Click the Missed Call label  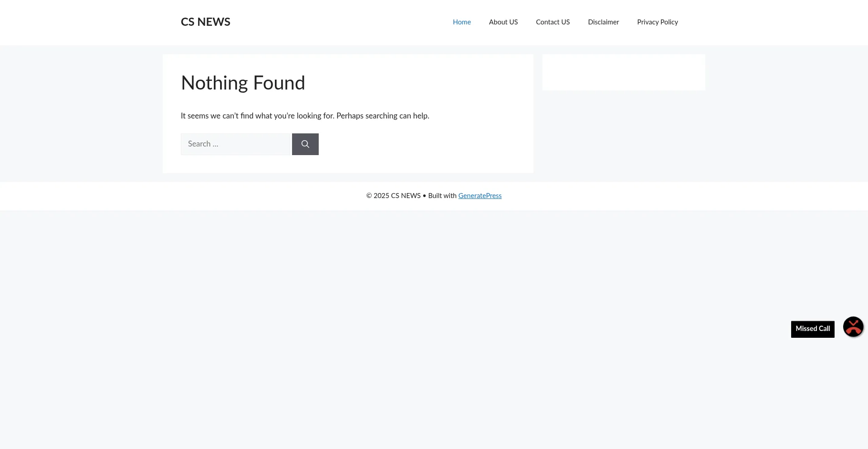click(x=812, y=329)
